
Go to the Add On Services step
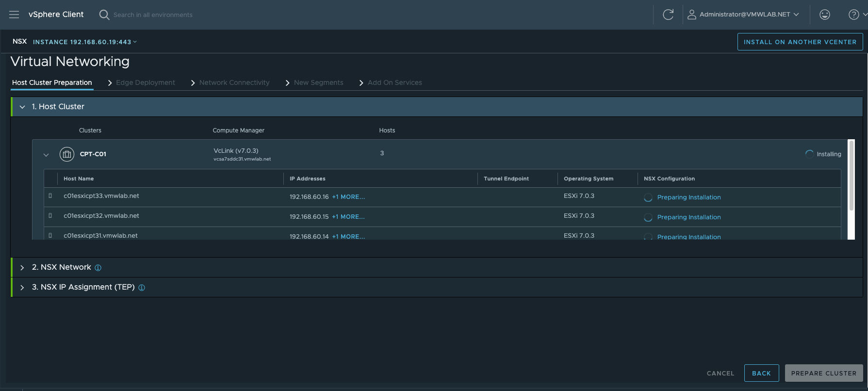click(x=395, y=82)
